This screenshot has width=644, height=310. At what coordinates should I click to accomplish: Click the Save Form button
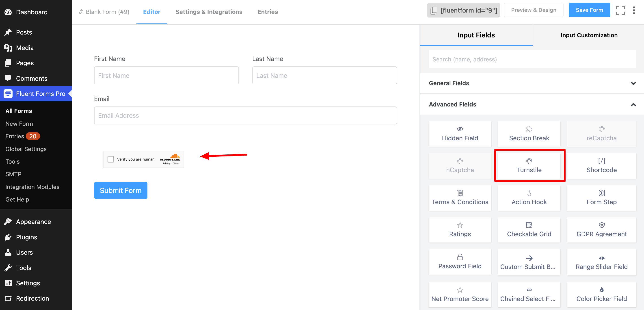pos(589,10)
